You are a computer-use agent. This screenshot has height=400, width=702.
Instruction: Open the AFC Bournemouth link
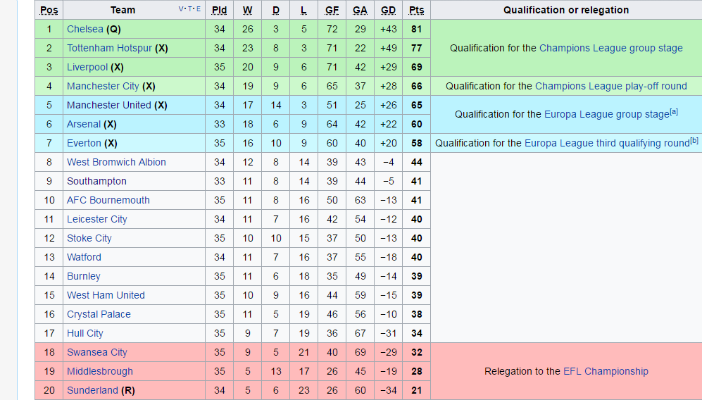point(108,200)
